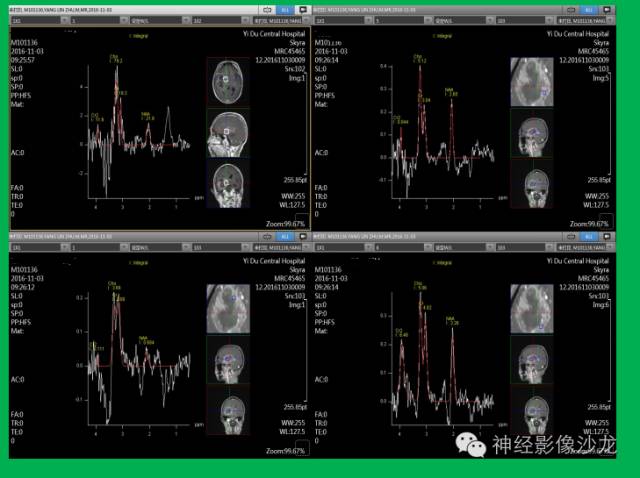Toggle the blue highlighted button in top-left pane header

(285, 10)
